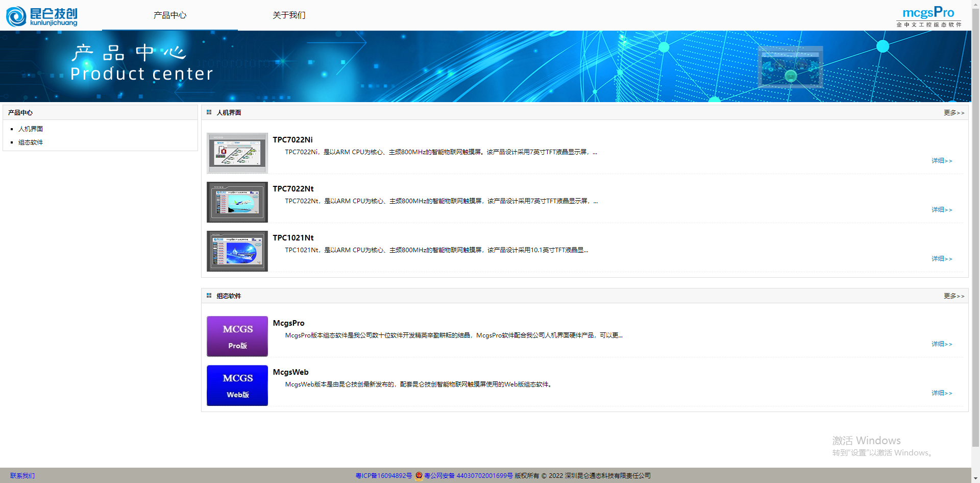
Task: Expand 更多>> for the 人机界面 section
Action: tap(953, 113)
